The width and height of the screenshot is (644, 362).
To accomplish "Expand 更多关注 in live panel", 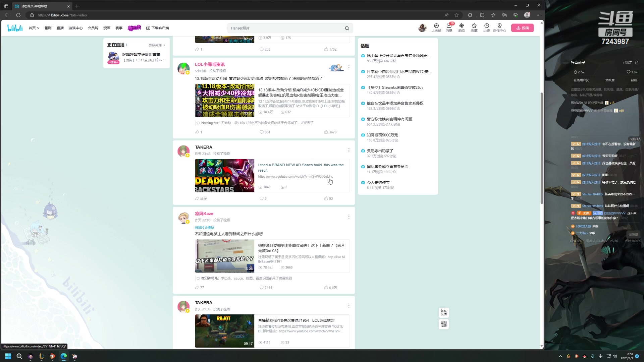I will 157,45.
